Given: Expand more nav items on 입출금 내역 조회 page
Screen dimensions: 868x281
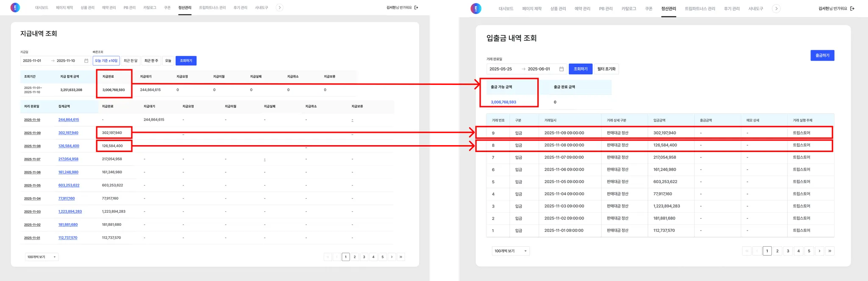Looking at the screenshot, I should point(776,8).
